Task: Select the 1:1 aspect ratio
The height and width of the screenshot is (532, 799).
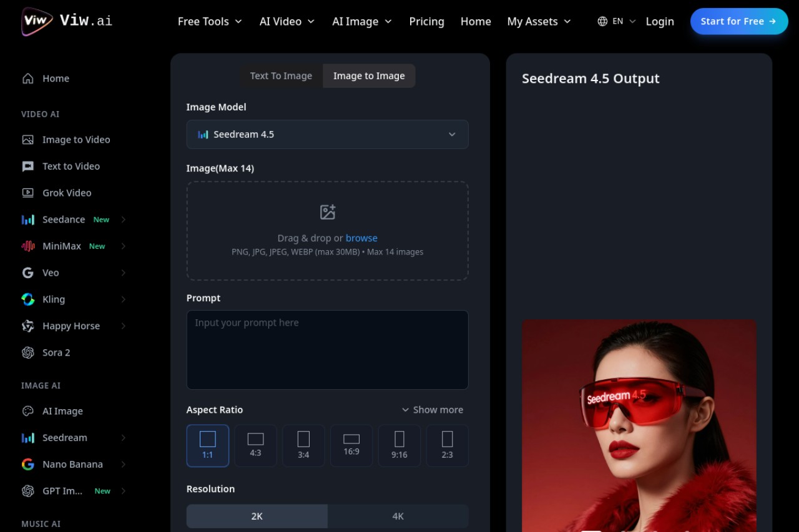Action: point(208,446)
